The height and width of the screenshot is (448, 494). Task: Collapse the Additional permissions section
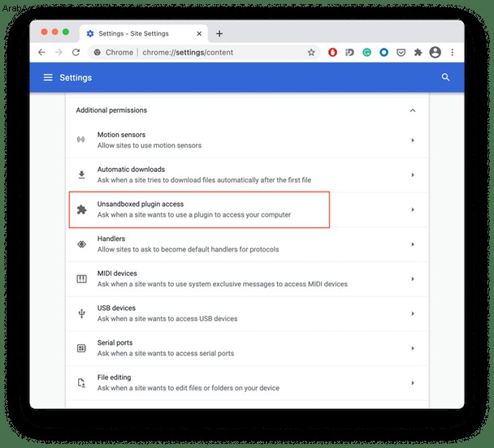[x=413, y=110]
